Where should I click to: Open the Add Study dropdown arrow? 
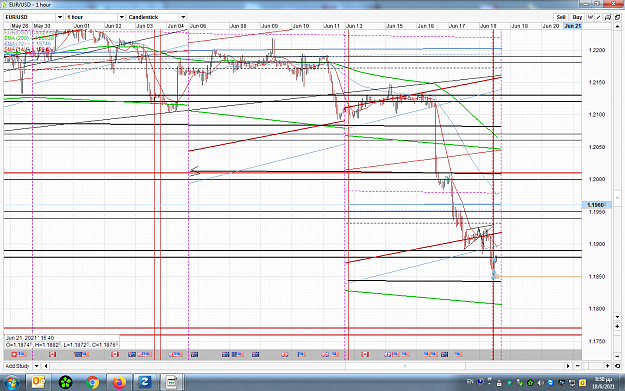(36, 366)
